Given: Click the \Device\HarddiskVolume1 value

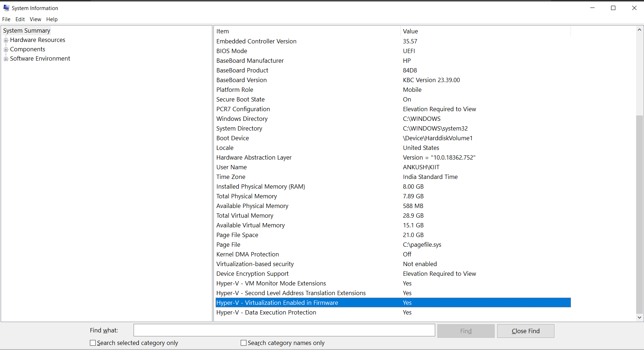Looking at the screenshot, I should pos(438,138).
